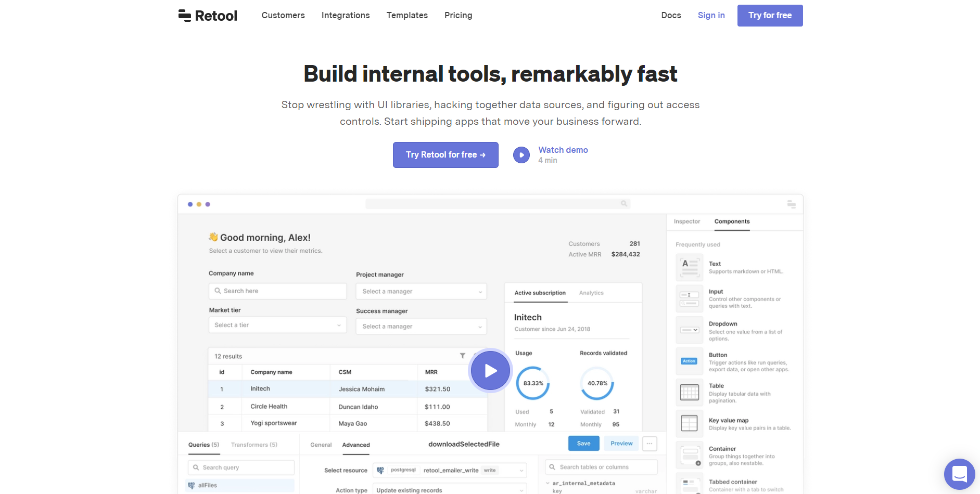
Task: Switch to the Active subscription tab
Action: point(540,293)
